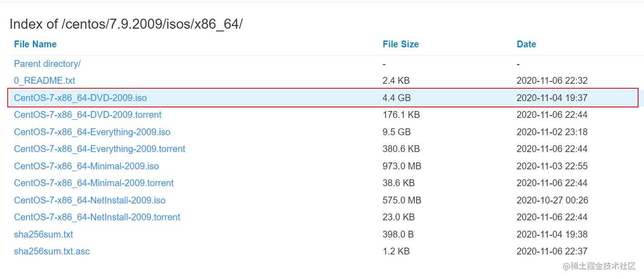The width and height of the screenshot is (644, 279).
Task: Open the sha256sum.txt file
Action: tap(44, 234)
